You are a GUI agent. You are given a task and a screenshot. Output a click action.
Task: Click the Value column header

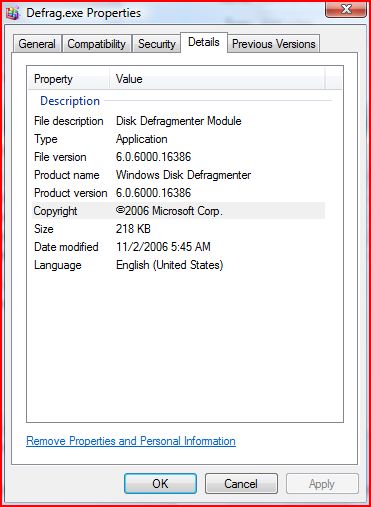(217, 79)
